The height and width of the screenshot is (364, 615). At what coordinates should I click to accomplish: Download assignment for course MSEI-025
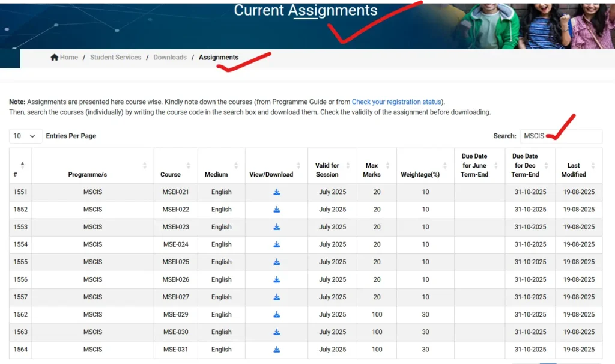click(277, 262)
